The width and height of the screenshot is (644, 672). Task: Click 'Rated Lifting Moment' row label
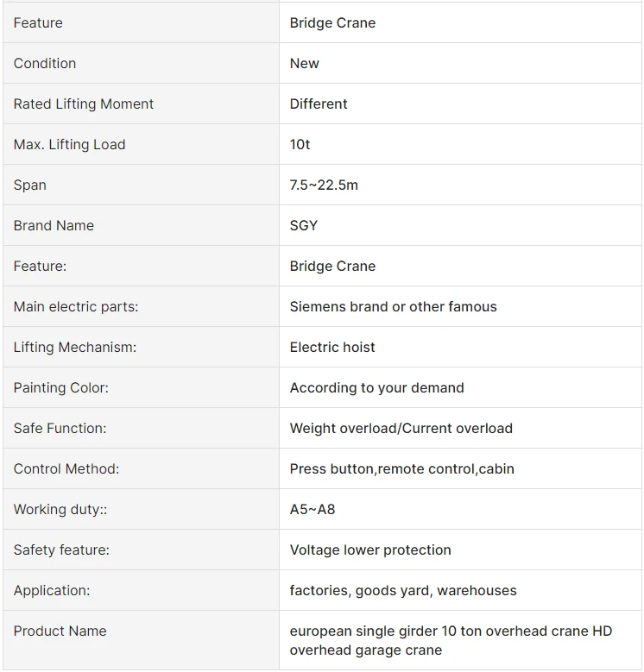click(x=83, y=104)
